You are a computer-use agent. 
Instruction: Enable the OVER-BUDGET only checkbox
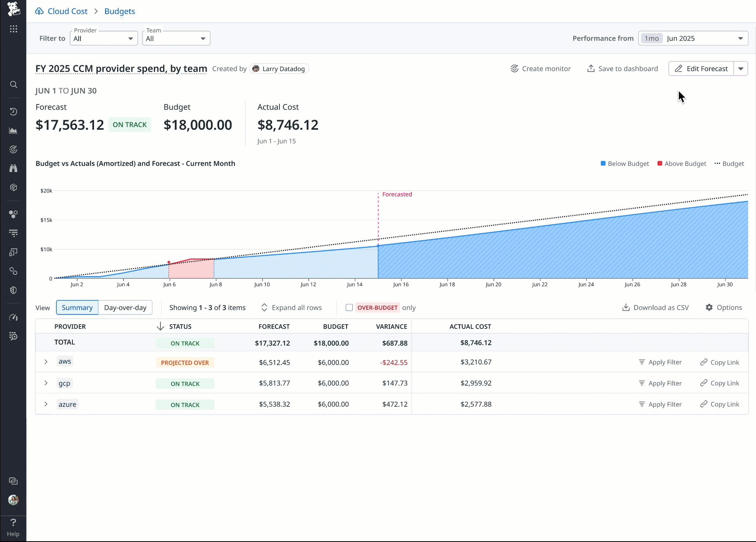tap(349, 308)
